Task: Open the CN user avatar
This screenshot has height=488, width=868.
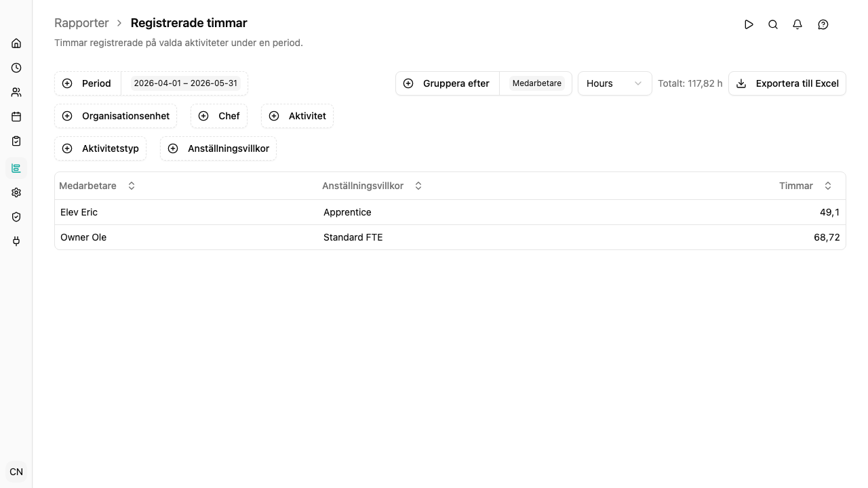Action: [16, 472]
